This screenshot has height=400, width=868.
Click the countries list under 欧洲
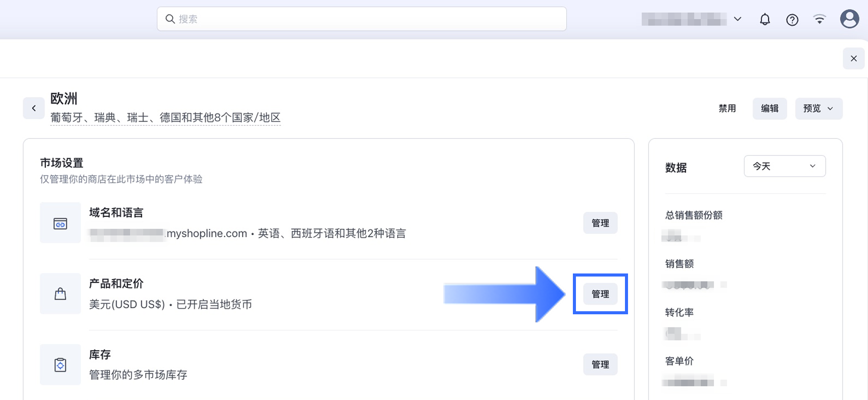165,118
